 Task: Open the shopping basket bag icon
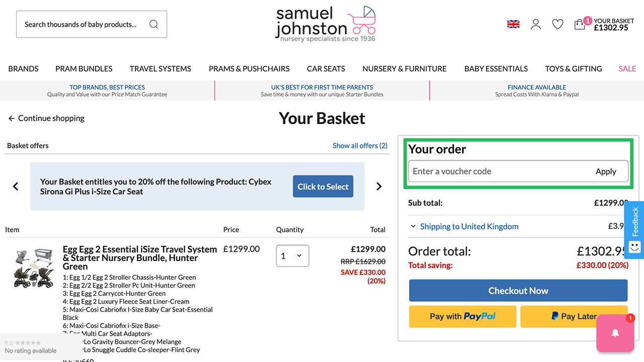[x=580, y=24]
